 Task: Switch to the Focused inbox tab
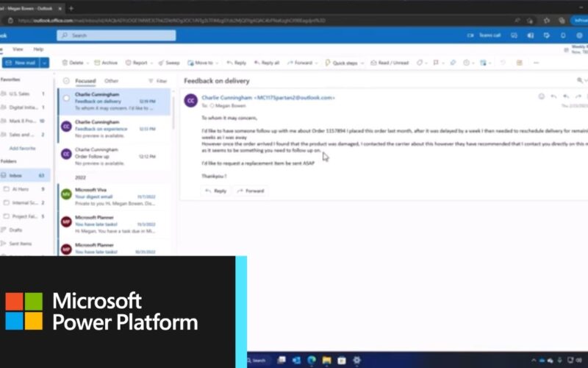click(85, 81)
